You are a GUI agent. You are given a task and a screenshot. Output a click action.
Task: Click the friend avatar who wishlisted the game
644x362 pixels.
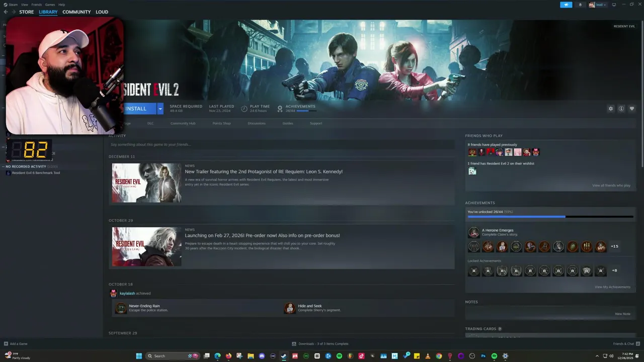click(472, 171)
